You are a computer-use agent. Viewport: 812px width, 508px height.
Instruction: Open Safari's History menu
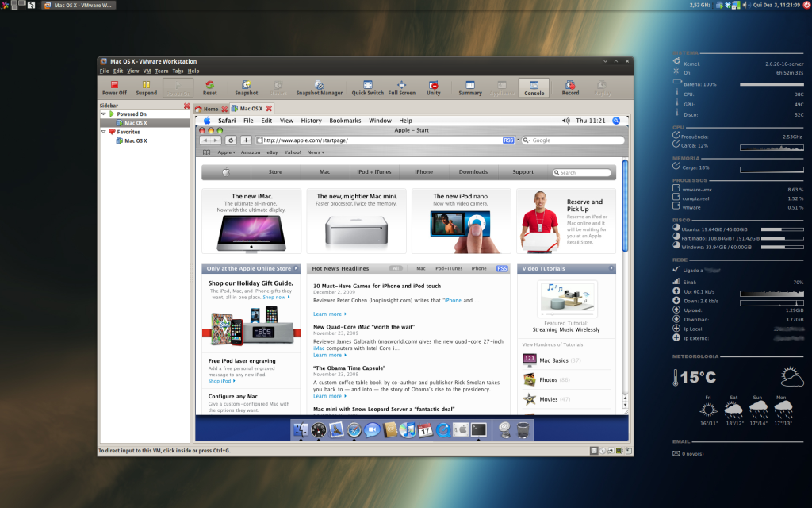[x=311, y=121]
